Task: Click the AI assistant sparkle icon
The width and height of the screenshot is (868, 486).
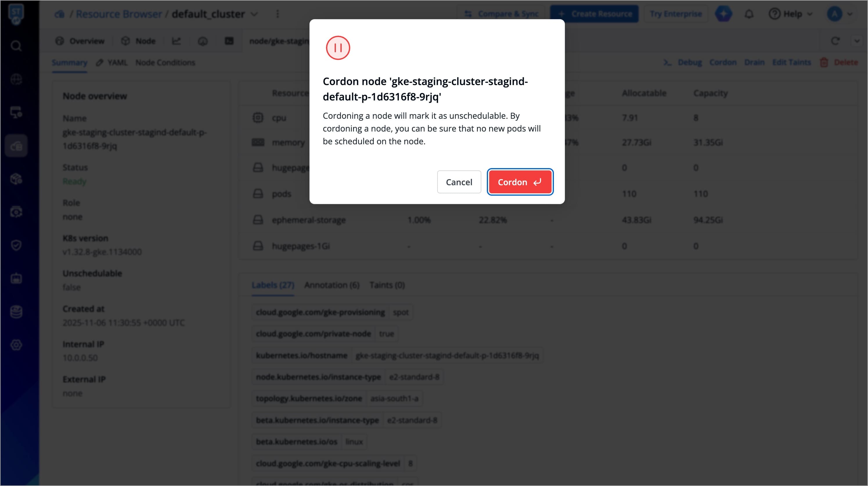Action: 723,14
